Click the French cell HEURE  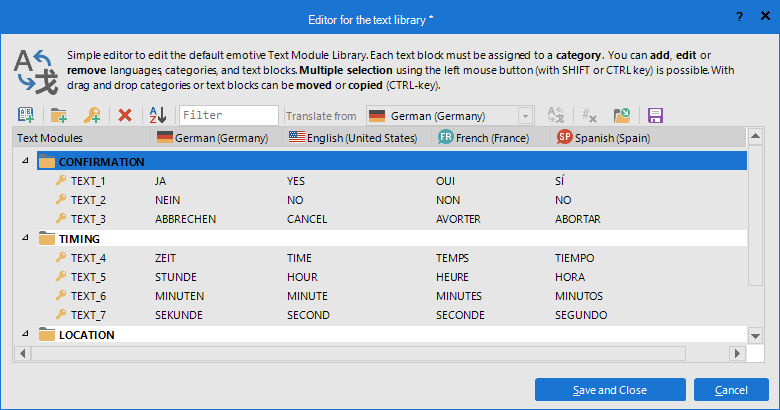pyautogui.click(x=452, y=277)
